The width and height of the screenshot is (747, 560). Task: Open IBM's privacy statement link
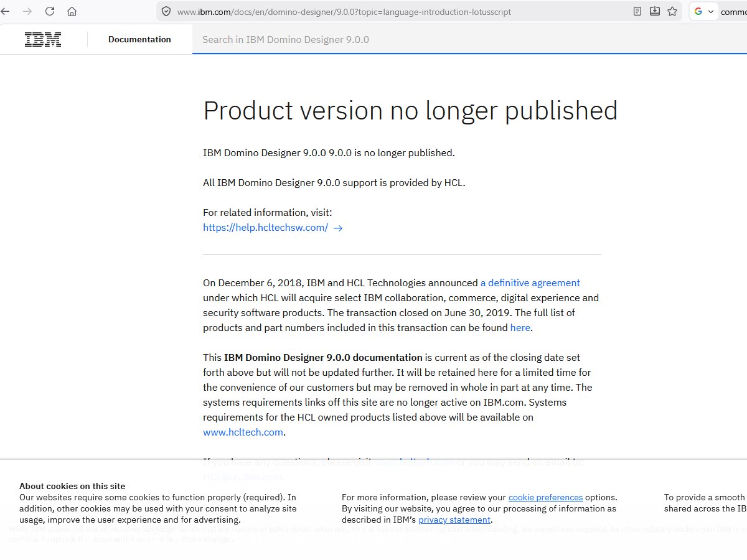tap(454, 520)
